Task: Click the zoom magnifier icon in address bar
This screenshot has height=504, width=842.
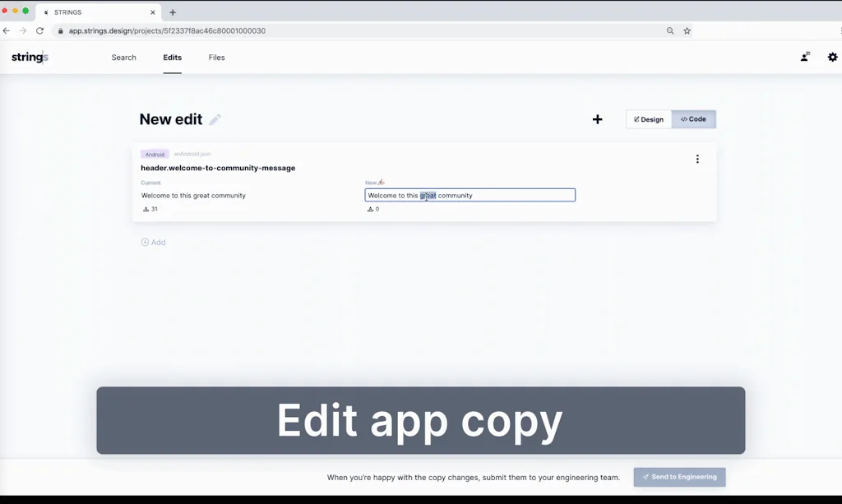Action: tap(670, 30)
